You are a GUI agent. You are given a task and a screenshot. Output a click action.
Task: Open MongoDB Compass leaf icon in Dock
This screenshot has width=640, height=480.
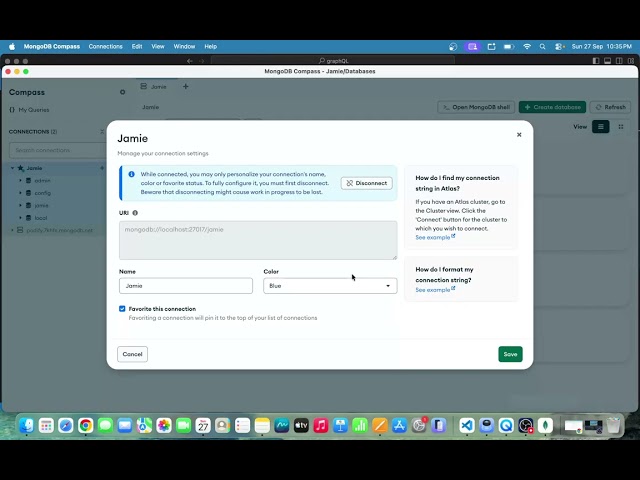pos(545,426)
